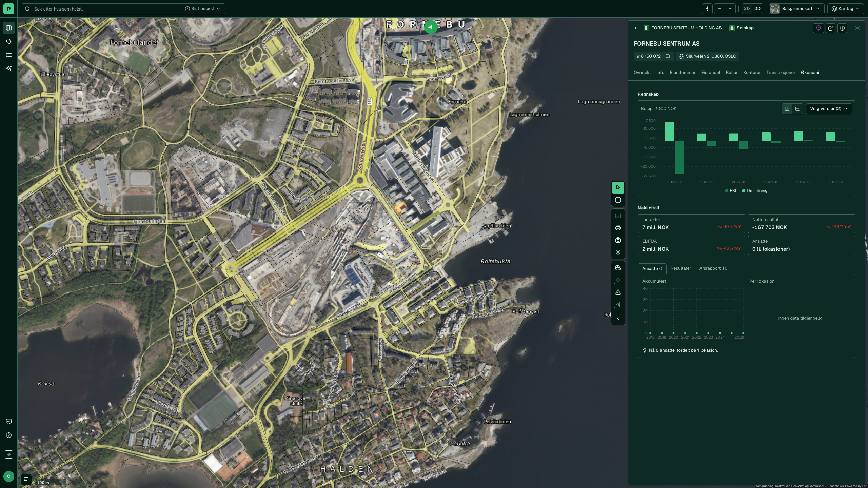Open the Årsrapport 10 tab
This screenshot has height=488, width=868.
pos(713,268)
